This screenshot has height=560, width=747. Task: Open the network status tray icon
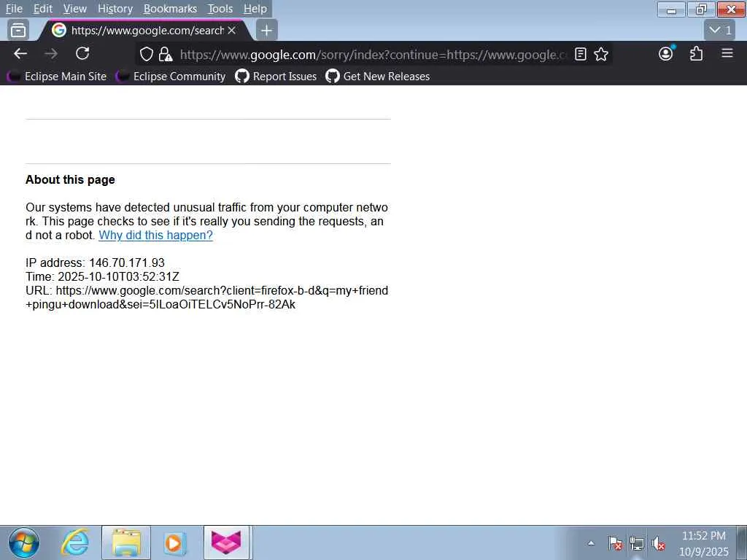[636, 542]
